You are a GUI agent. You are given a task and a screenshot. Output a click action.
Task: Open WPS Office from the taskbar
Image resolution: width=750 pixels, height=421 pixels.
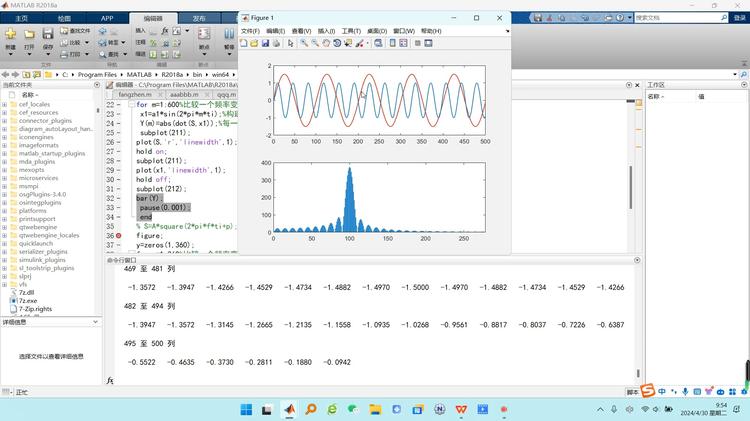pos(461,410)
